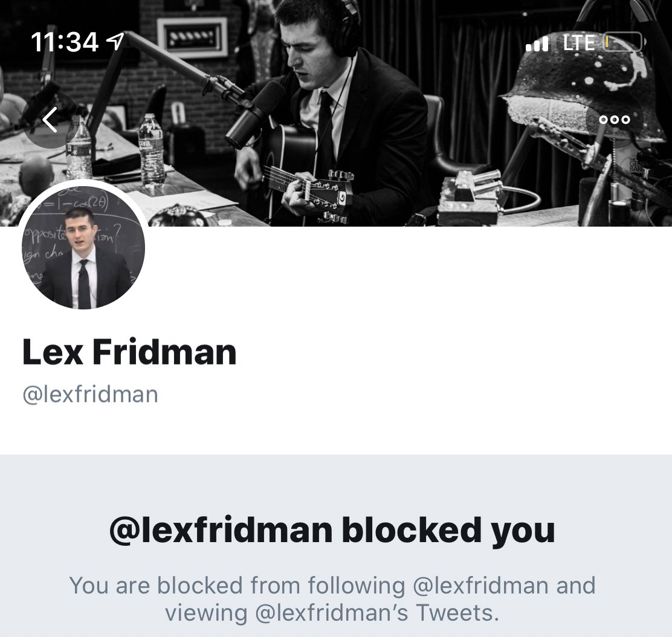Image resolution: width=672 pixels, height=637 pixels.
Task: Tap the back arrow button
Action: [50, 120]
